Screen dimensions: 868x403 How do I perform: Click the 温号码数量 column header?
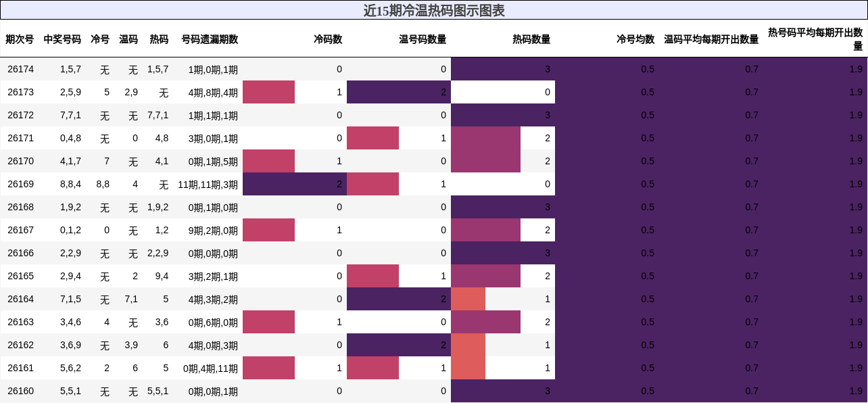tap(423, 39)
